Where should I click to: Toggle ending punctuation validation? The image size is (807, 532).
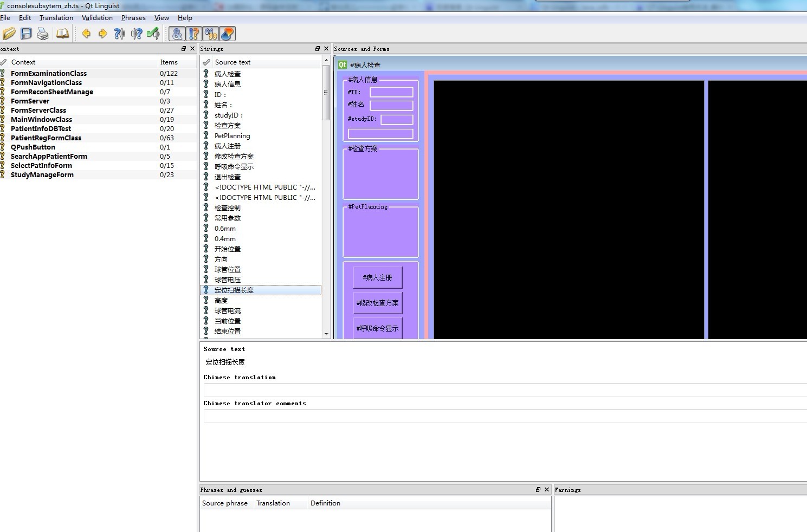pyautogui.click(x=194, y=34)
